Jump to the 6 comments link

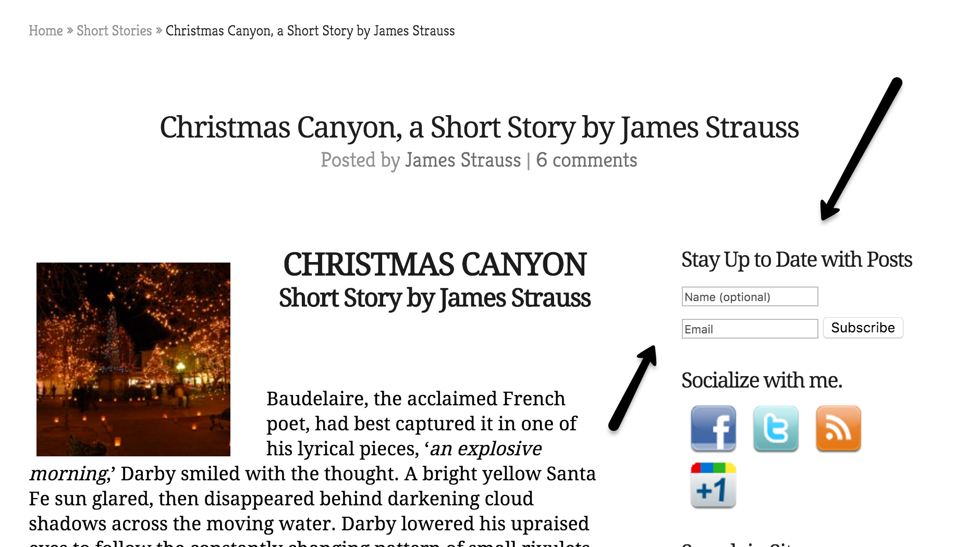point(586,160)
